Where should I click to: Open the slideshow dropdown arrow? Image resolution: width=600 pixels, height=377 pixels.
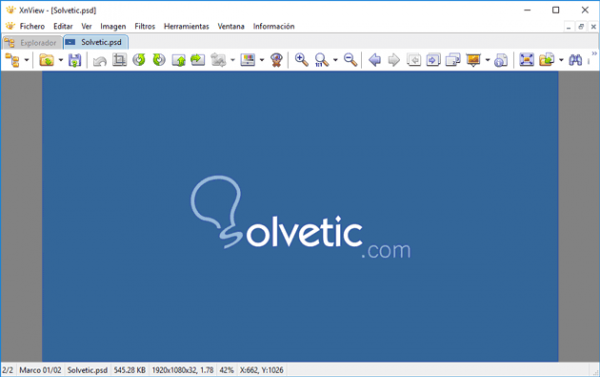tap(488, 60)
